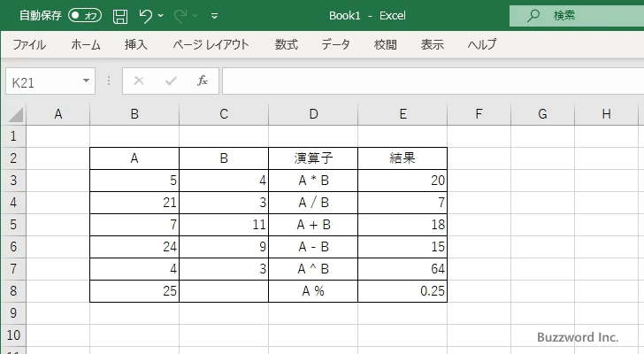Click cell containing A / B
The width and height of the screenshot is (644, 354).
(x=313, y=203)
